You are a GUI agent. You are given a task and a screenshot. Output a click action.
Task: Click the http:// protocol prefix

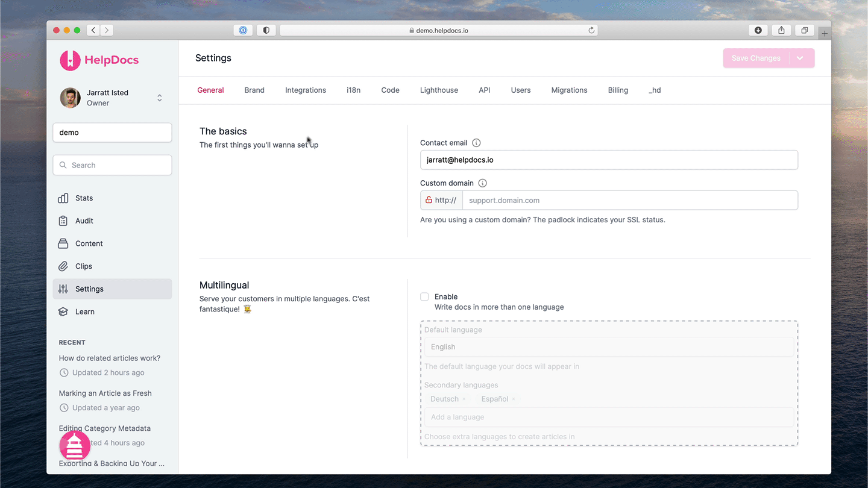tap(445, 200)
